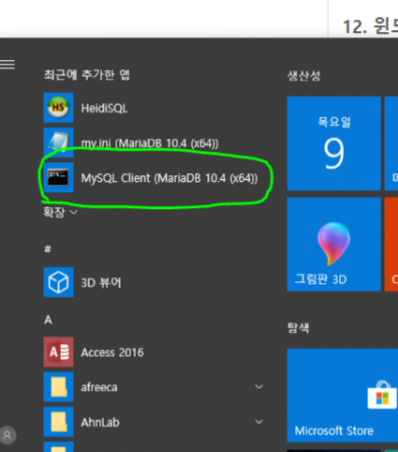
Task: Launch MySQL Client console icon
Action: [58, 177]
